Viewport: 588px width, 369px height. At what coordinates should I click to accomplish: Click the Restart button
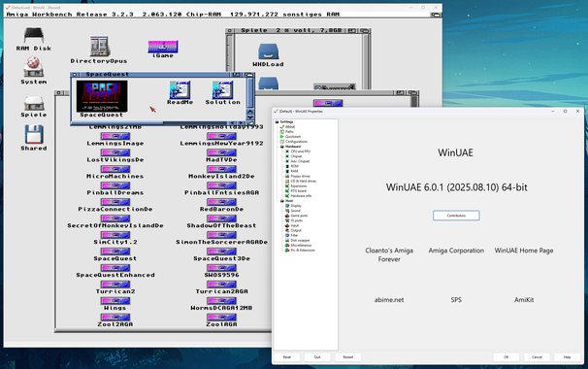click(348, 357)
